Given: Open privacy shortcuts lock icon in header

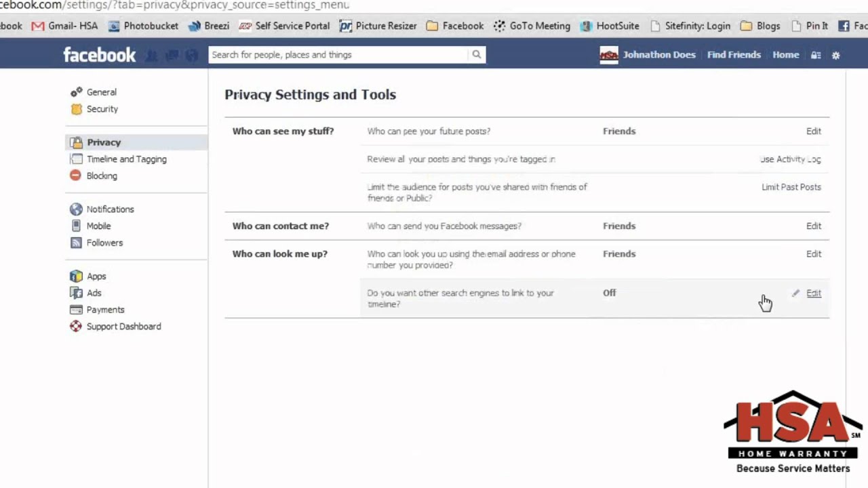Looking at the screenshot, I should [816, 56].
